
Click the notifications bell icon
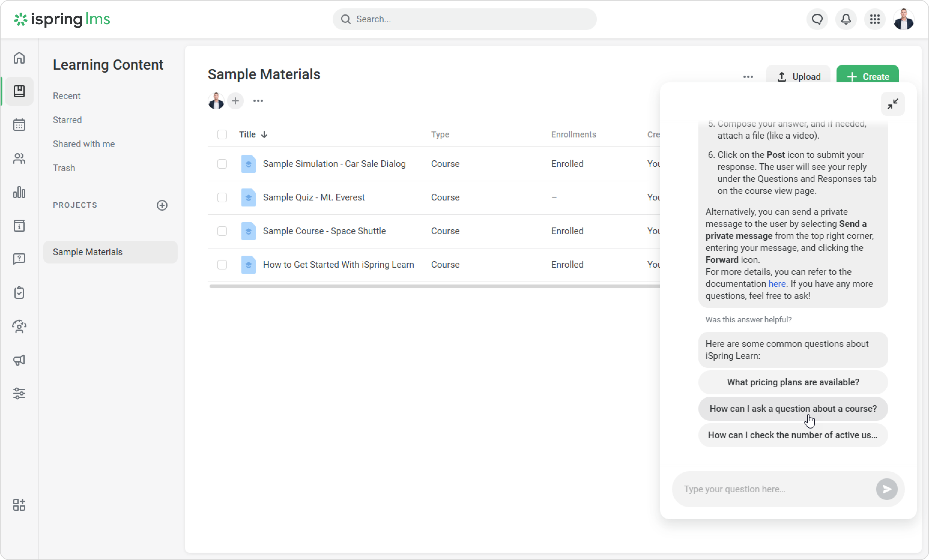846,19
